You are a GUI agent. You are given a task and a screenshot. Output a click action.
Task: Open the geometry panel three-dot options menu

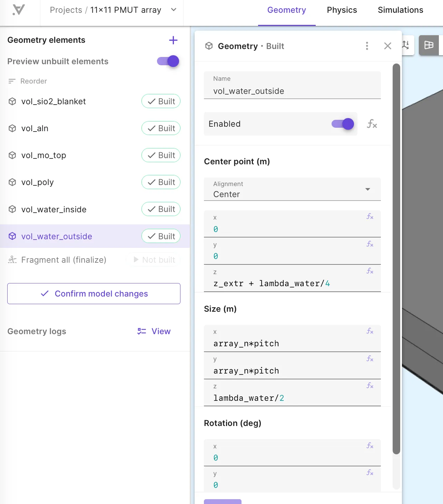tap(367, 46)
